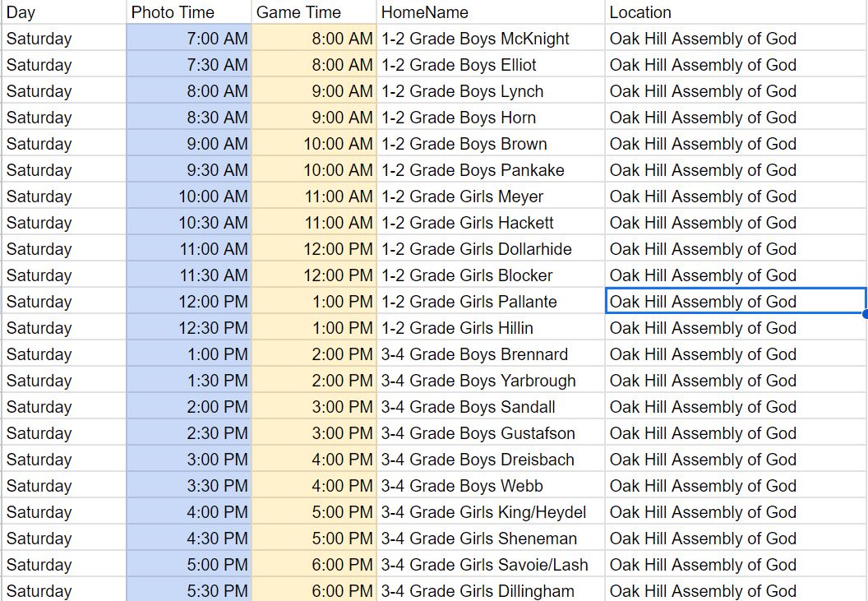Viewport: 868px width, 601px height.
Task: Select 3-4 Grade Boys Brennard cell
Action: point(491,354)
